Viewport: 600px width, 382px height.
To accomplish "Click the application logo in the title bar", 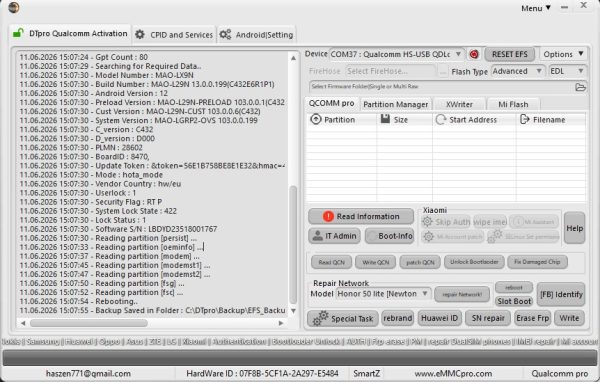I will click(14, 7).
